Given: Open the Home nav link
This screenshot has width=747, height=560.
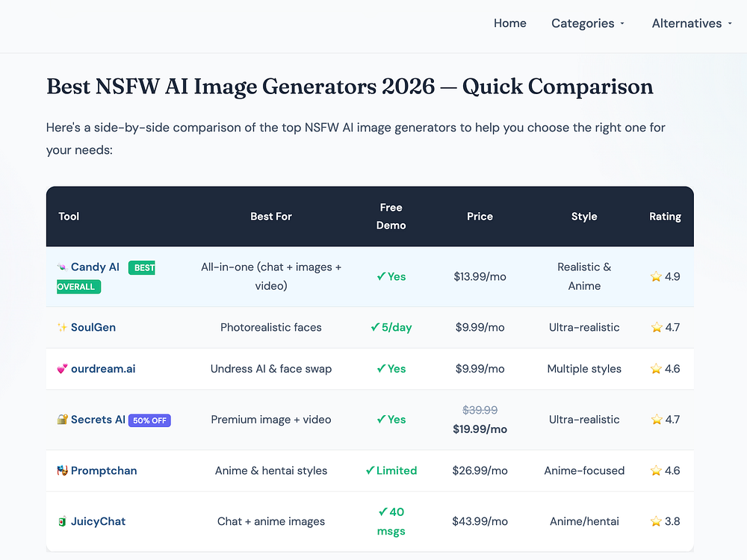Looking at the screenshot, I should (509, 23).
